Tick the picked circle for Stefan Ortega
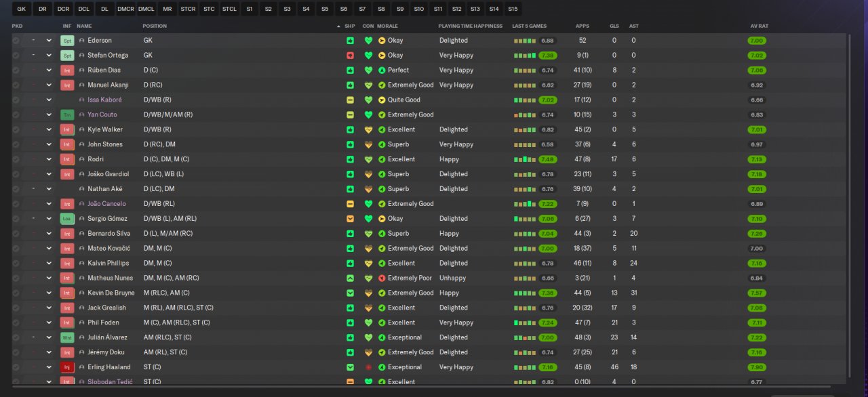Screen dimensions: 868x397 tap(16, 56)
